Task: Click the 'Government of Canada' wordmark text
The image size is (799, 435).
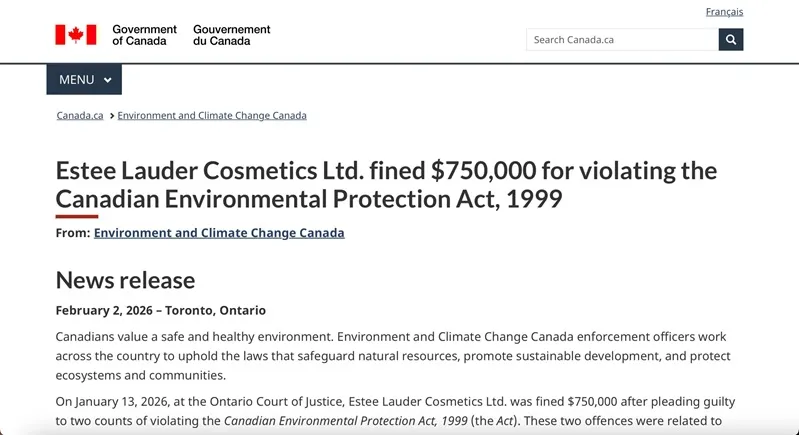Action: coord(144,35)
